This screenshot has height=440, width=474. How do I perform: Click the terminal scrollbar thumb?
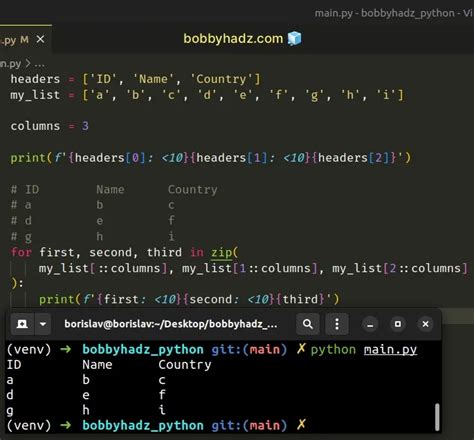437,417
